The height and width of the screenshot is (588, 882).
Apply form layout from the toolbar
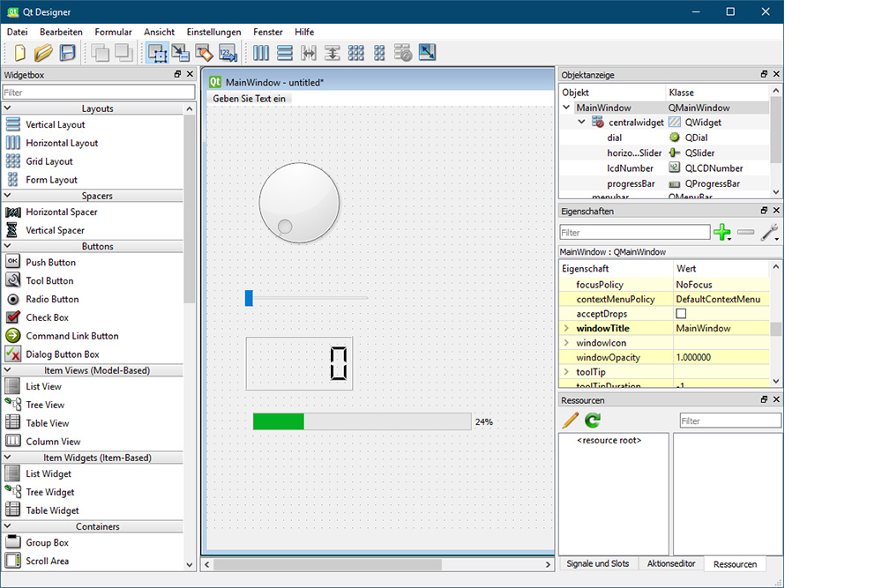[x=379, y=53]
